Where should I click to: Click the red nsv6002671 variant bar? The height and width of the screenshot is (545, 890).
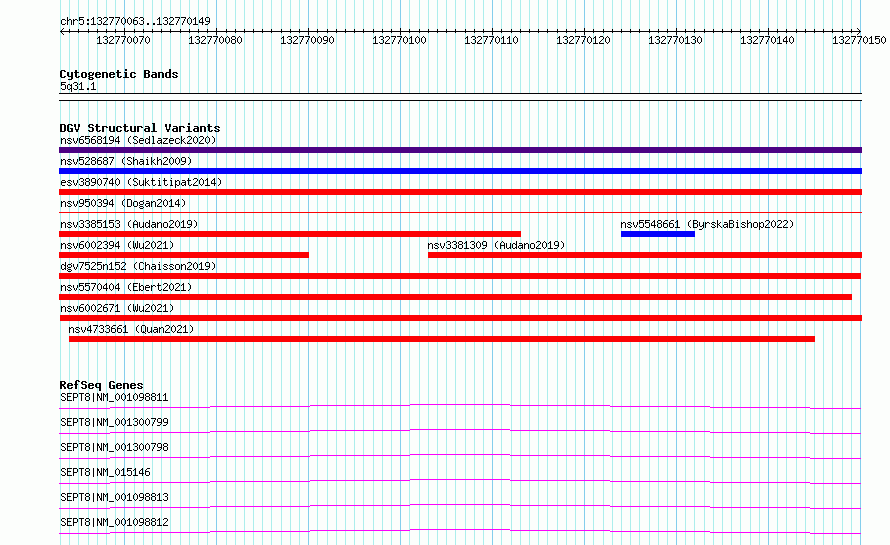point(460,318)
